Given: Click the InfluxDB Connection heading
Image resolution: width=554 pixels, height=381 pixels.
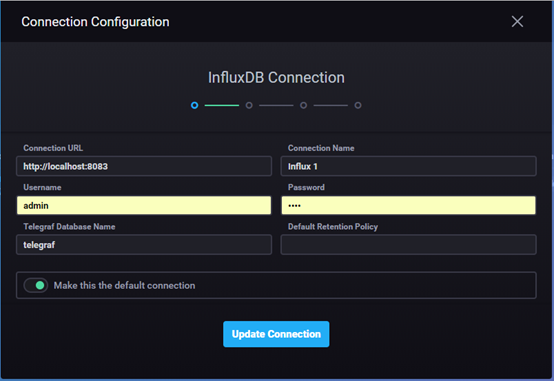Looking at the screenshot, I should pyautogui.click(x=276, y=78).
